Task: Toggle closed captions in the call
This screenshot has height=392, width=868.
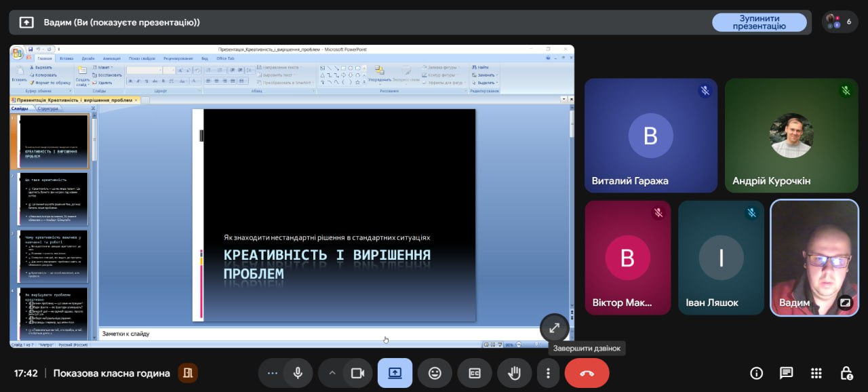Action: coord(475,373)
